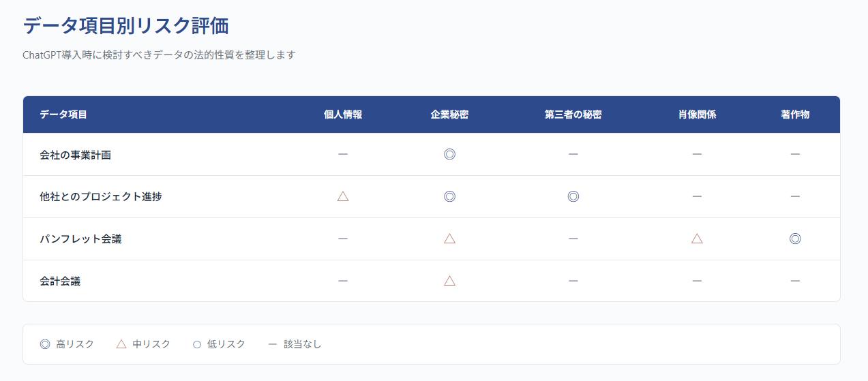
Task: Click medium-risk triangle for 会計会議 企業秘密
Action: [449, 280]
